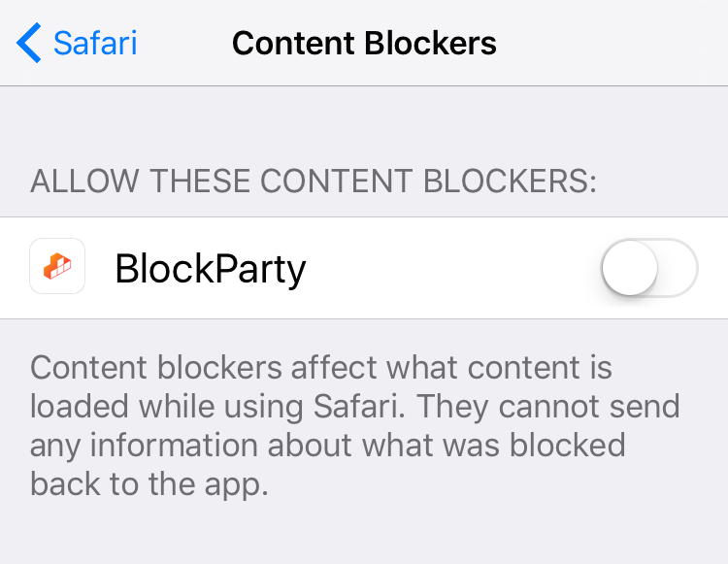Click 'any information about what was blocked' line
Viewport: 728px width, 564px height.
328,446
